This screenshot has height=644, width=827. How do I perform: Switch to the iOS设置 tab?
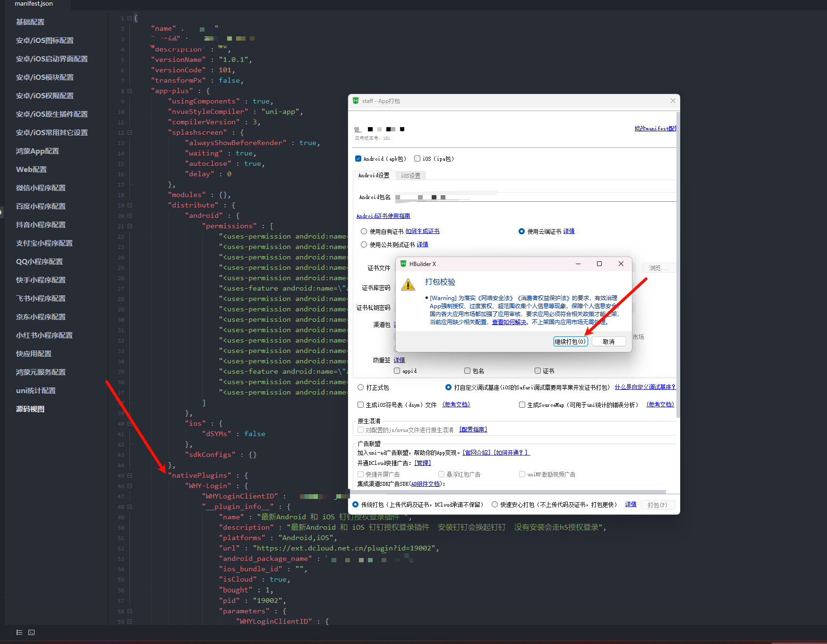pos(410,176)
